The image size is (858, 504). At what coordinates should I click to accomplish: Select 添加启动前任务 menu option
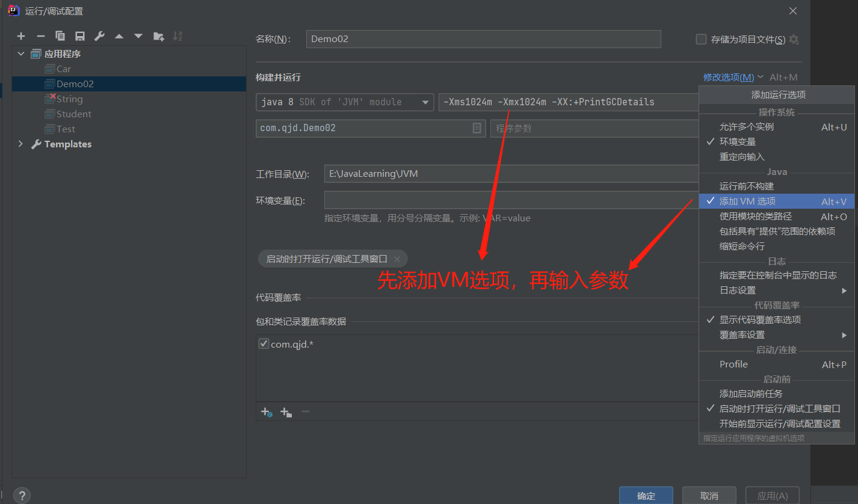(x=777, y=394)
